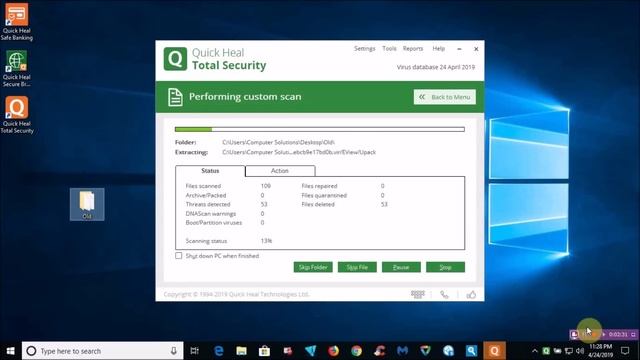Switch to the Action tab
Image resolution: width=640 pixels, height=360 pixels.
click(x=280, y=171)
